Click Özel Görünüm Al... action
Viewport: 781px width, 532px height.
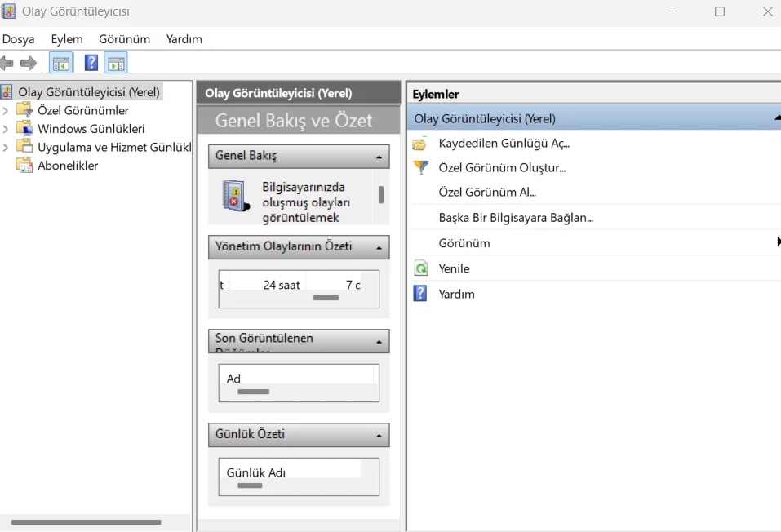[x=487, y=193]
